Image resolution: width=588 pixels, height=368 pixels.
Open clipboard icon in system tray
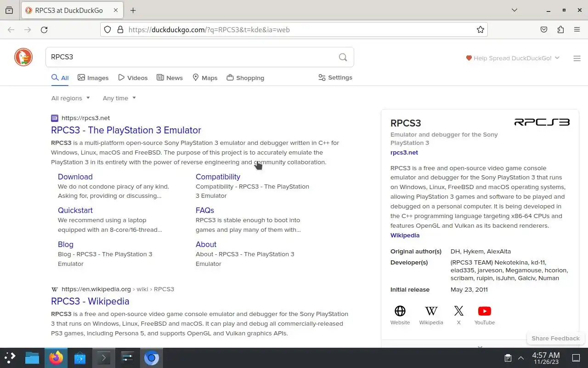pyautogui.click(x=508, y=358)
